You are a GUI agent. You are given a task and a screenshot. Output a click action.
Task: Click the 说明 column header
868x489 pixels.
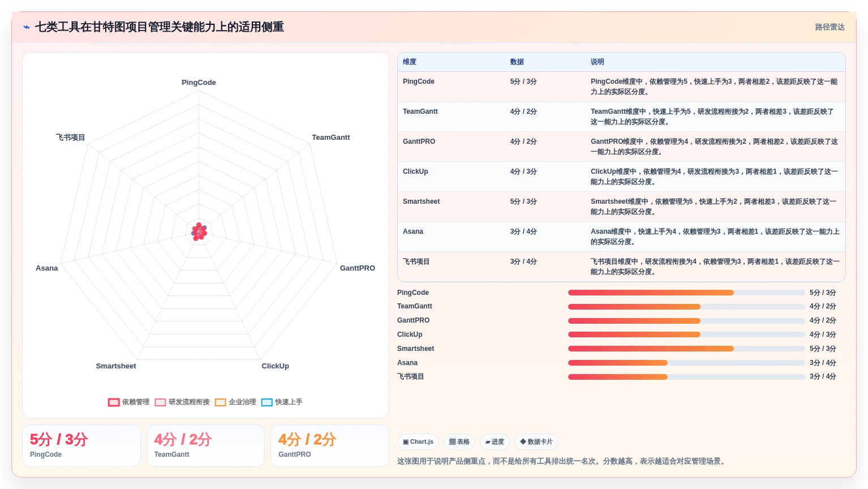598,62
